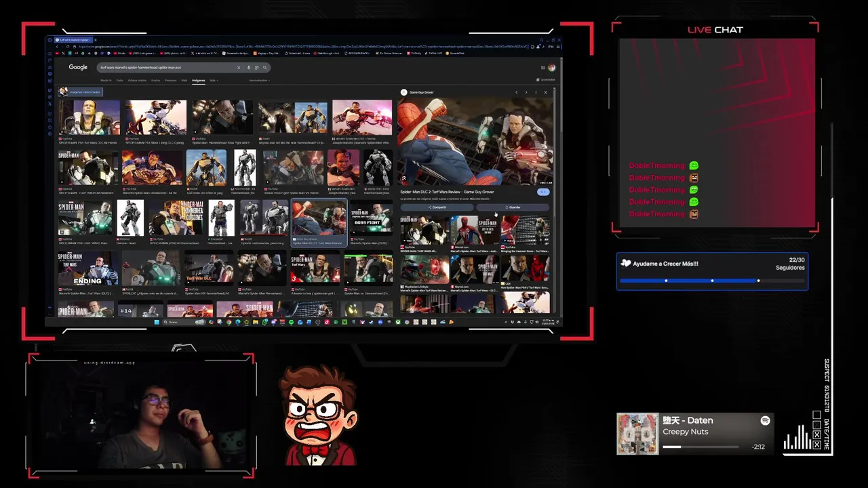Viewport: 868px width, 488px height.
Task: Click the magnifier search button
Action: (265, 67)
